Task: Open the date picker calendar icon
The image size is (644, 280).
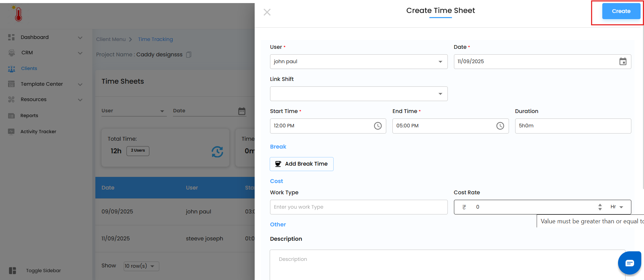Action: pos(623,61)
